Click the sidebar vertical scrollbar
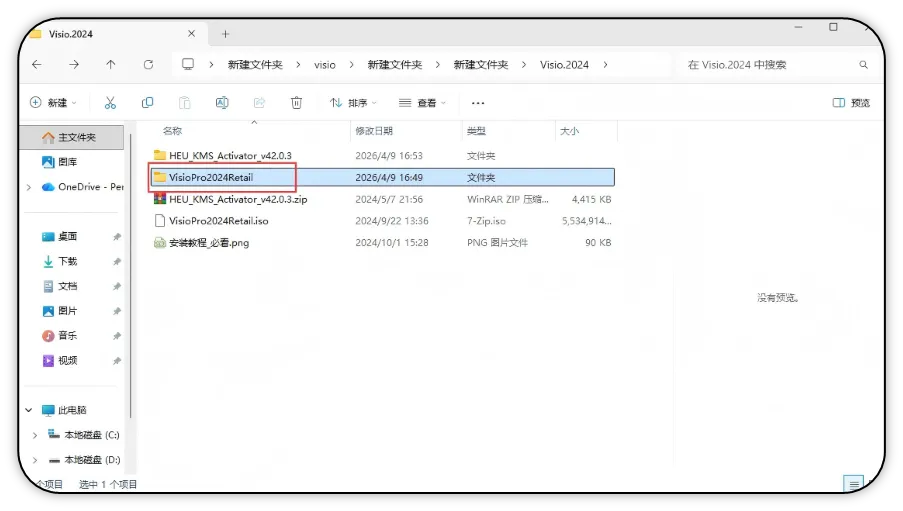This screenshot has width=903, height=511. [131, 277]
